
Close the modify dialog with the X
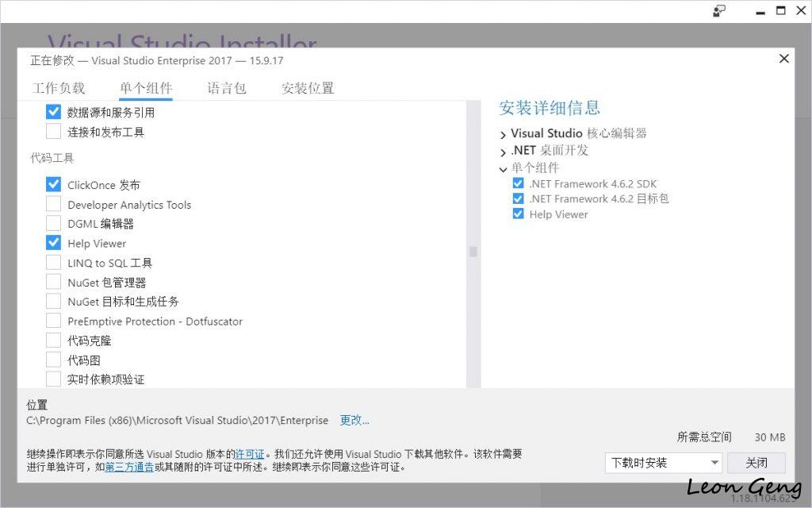click(x=784, y=59)
